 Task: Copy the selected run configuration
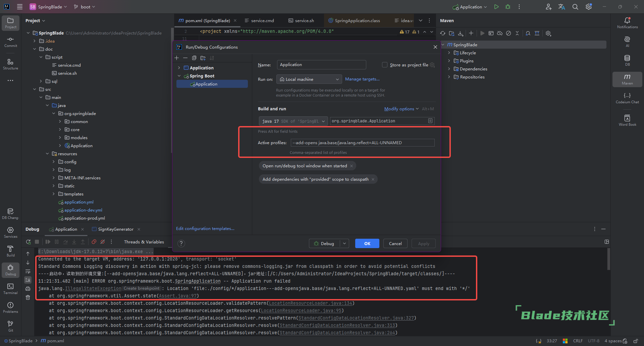point(194,58)
